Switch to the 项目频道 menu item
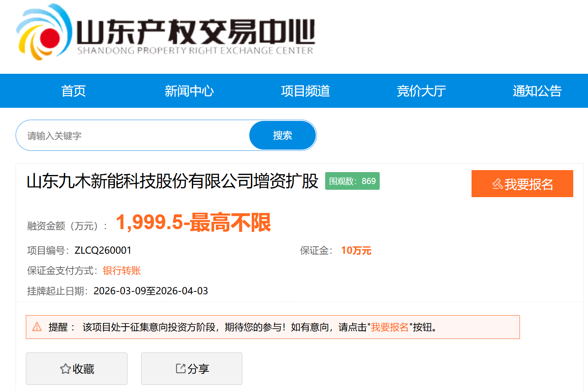 coord(305,91)
